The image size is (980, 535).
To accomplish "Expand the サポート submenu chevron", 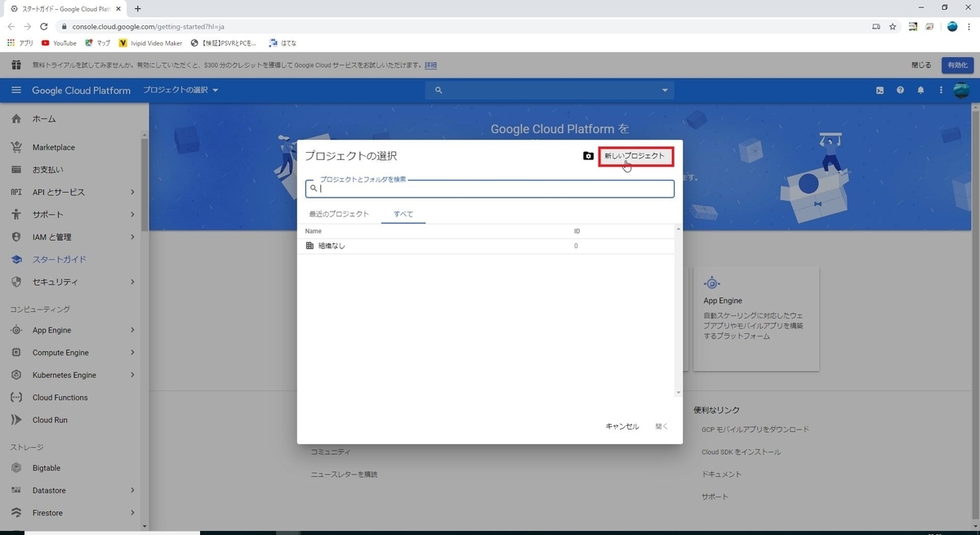I will (x=132, y=214).
